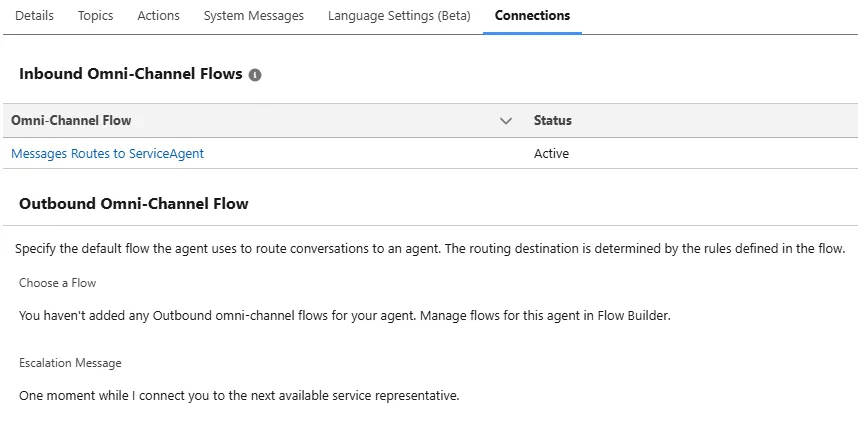Click the Outbound Omni-Channel Flow heading
Screen dimensions: 858x430
tap(134, 204)
